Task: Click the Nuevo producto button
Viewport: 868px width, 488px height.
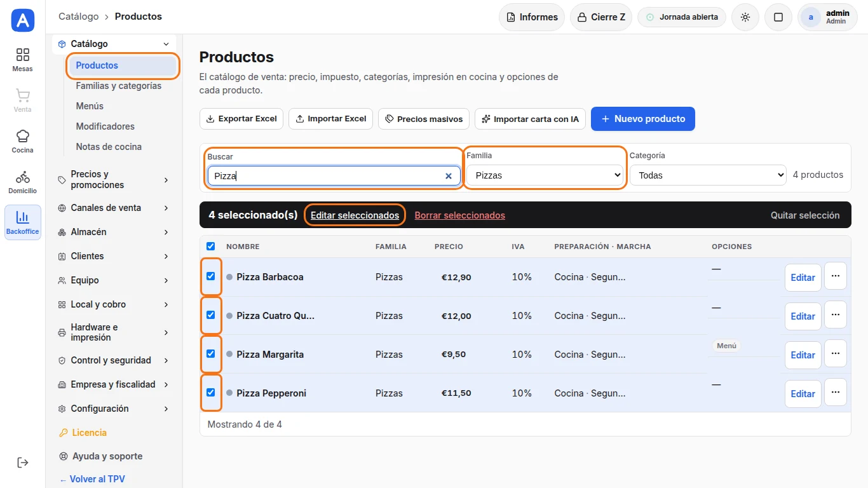Action: (x=643, y=119)
